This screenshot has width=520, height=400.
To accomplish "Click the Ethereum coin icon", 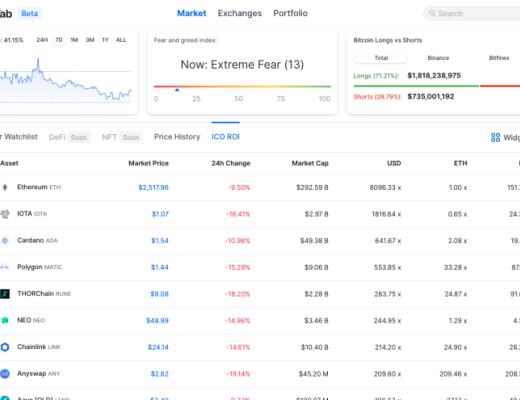I will tap(5, 187).
